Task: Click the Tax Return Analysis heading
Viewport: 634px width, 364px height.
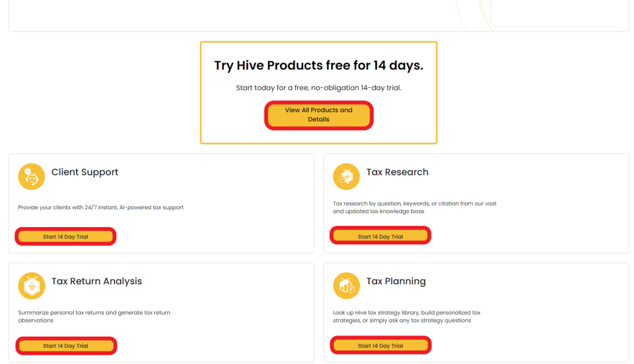Action: (97, 281)
